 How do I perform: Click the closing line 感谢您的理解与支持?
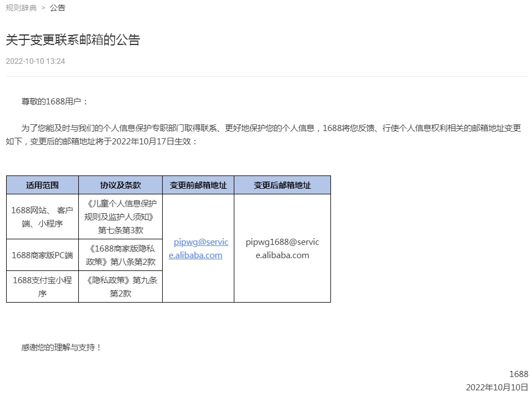(x=61, y=347)
